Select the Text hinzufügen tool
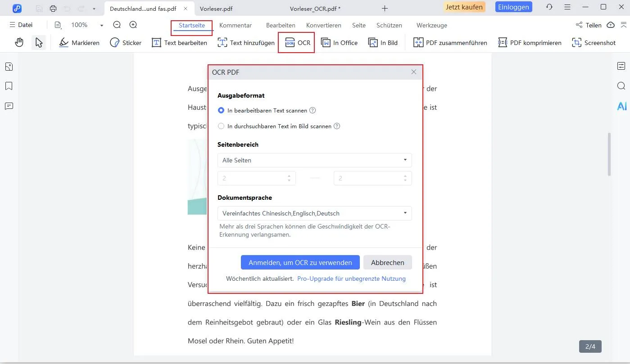Screen dimensions: 630x364 coord(246,43)
